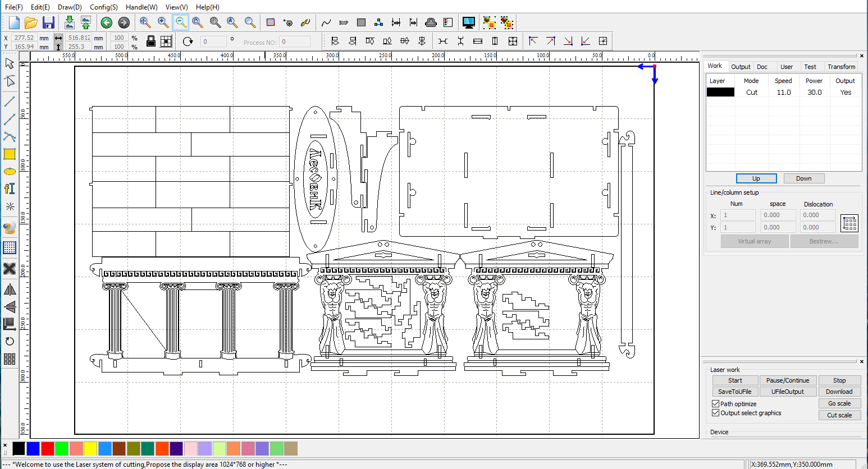
Task: Switch to the Output tab
Action: click(x=741, y=67)
